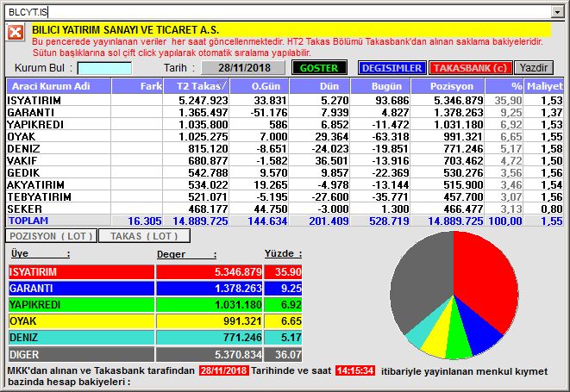Click O.Gün value -51.176 for GARANTI
This screenshot has width=570, height=392.
point(269,112)
